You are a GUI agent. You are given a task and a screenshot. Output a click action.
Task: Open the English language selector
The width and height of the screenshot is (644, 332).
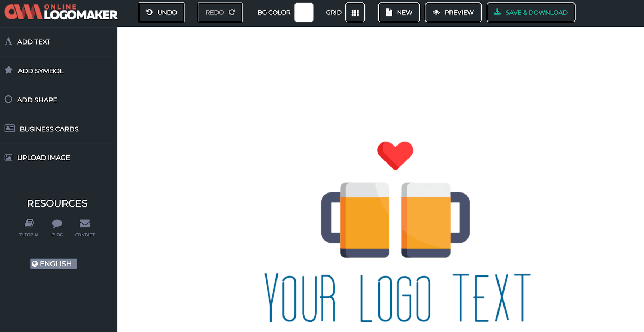(53, 263)
